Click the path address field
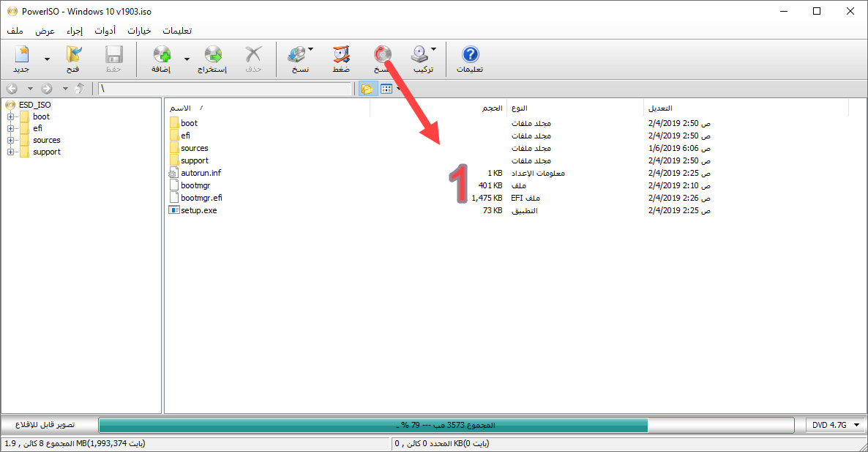The height and width of the screenshot is (452, 868). click(225, 89)
